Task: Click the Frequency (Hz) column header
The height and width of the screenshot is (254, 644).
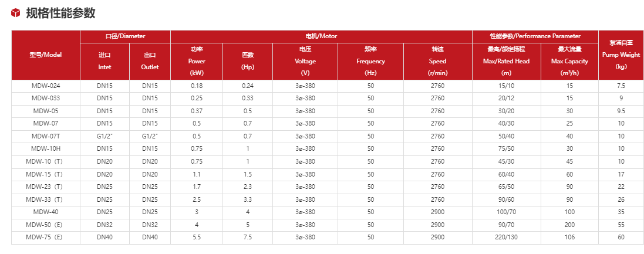Action: pyautogui.click(x=370, y=61)
